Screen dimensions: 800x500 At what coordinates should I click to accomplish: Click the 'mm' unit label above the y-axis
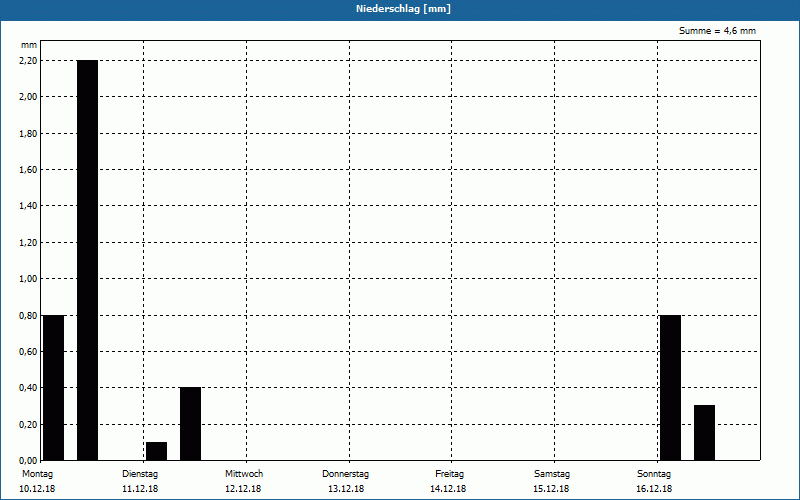(29, 45)
